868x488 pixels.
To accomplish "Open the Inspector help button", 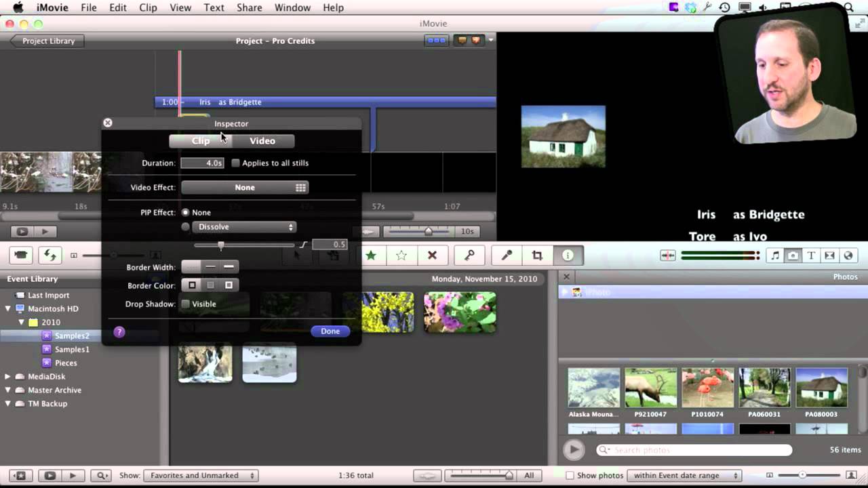I will click(x=119, y=332).
